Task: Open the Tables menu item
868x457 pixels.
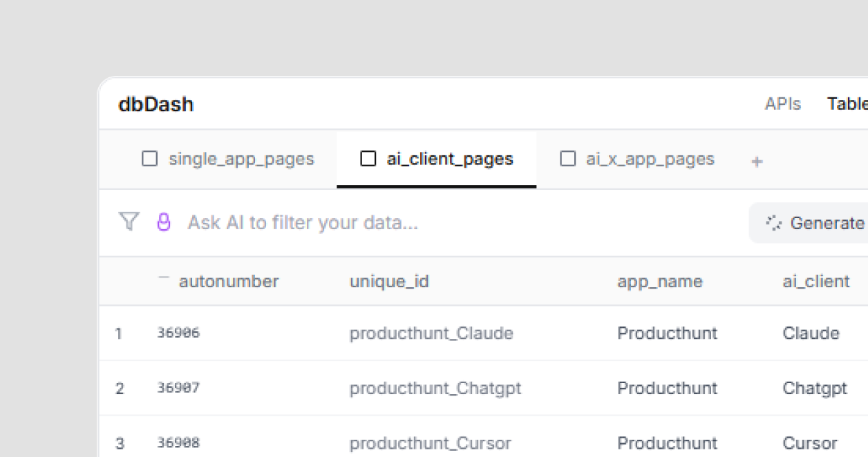Action: click(847, 104)
